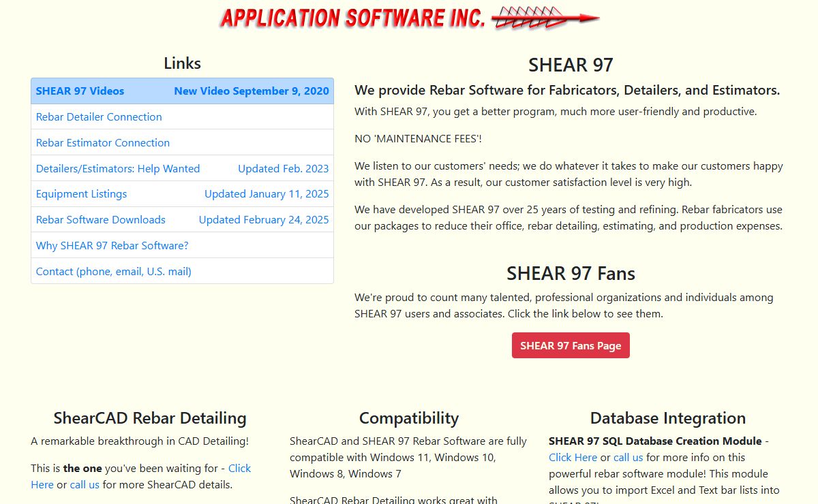
Task: Click the 'SHEAR 97' main heading
Action: coord(571,65)
